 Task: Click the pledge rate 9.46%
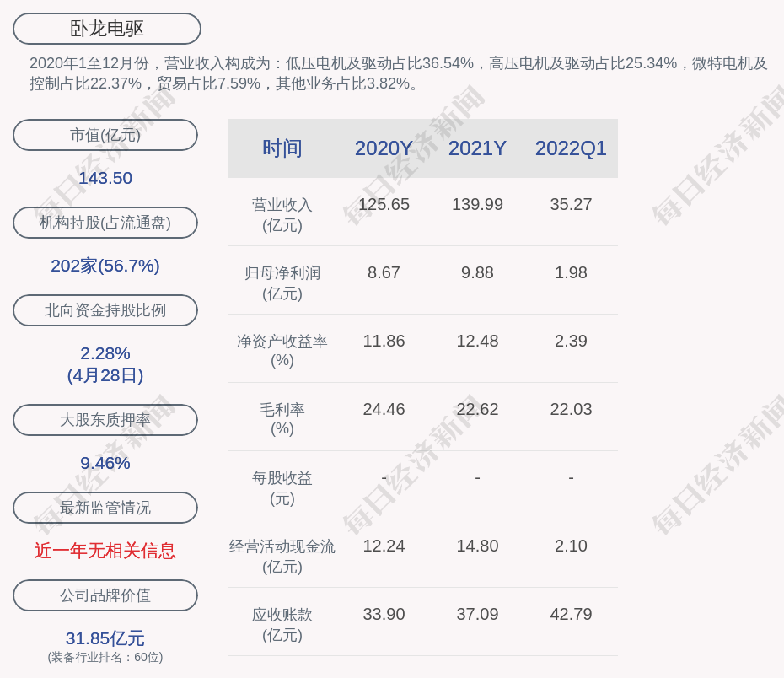pos(105,463)
